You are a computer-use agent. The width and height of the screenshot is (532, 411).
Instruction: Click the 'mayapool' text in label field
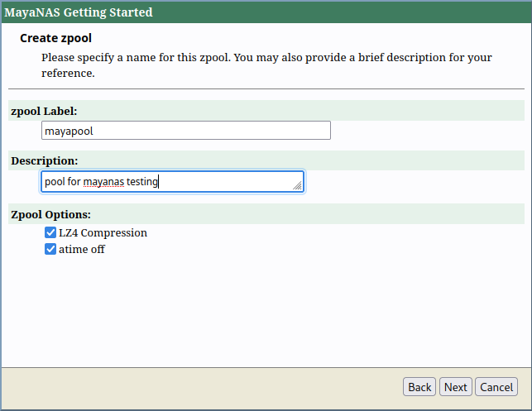pyautogui.click(x=69, y=131)
